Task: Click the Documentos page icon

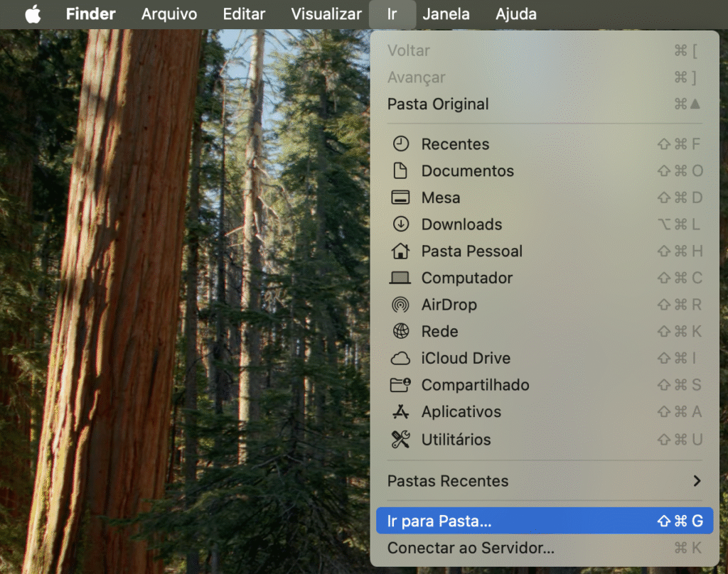Action: [x=400, y=170]
